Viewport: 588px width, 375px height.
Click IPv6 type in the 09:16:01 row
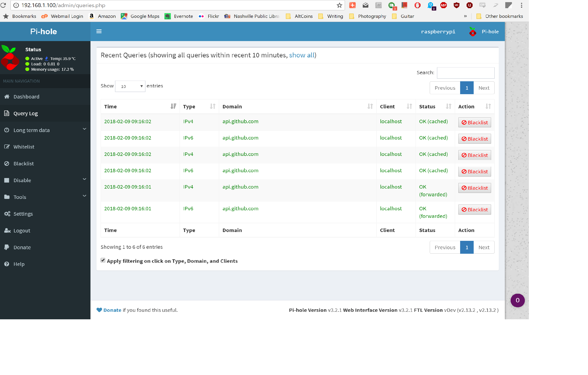coord(188,209)
